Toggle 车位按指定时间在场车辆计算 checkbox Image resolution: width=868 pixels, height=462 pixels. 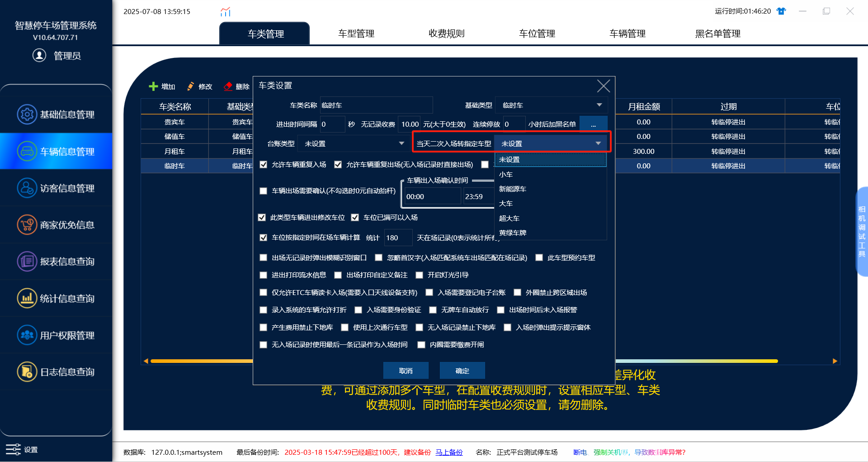tap(264, 238)
